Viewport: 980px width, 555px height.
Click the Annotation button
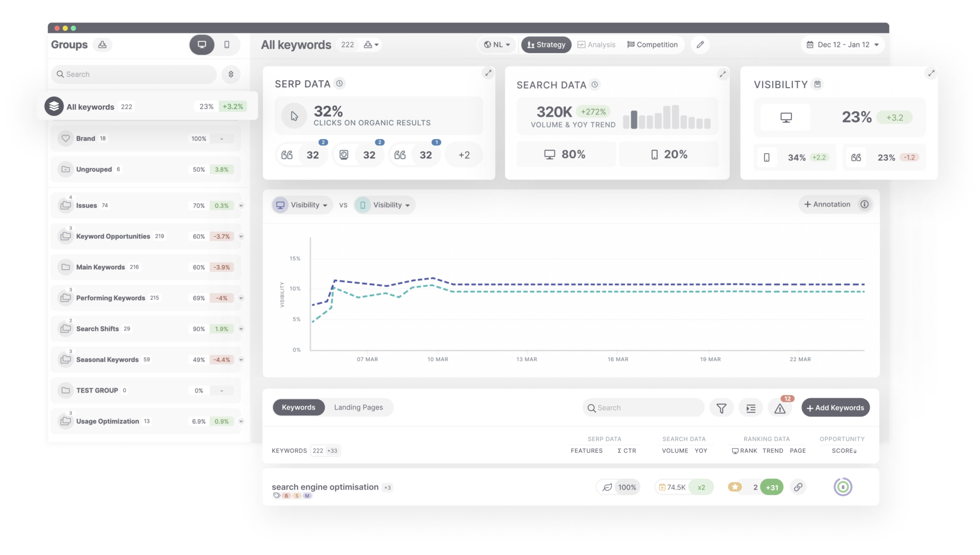[x=827, y=204]
